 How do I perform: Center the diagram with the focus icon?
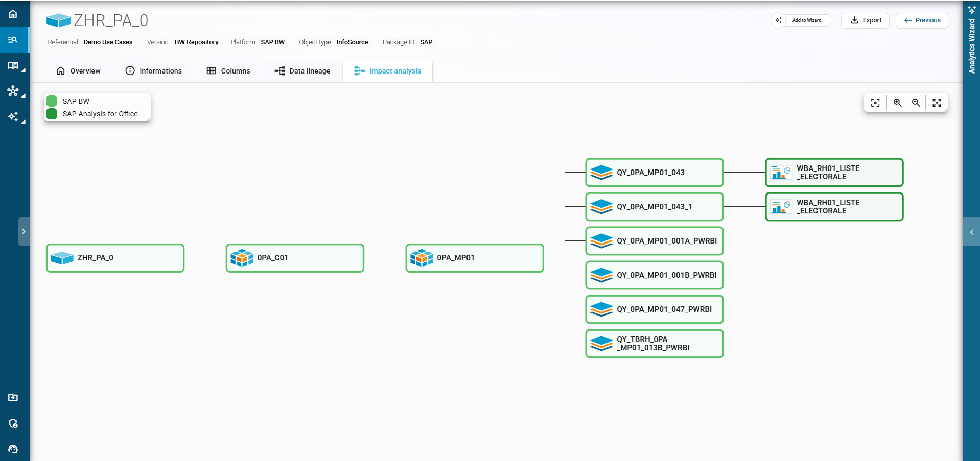pyautogui.click(x=875, y=103)
